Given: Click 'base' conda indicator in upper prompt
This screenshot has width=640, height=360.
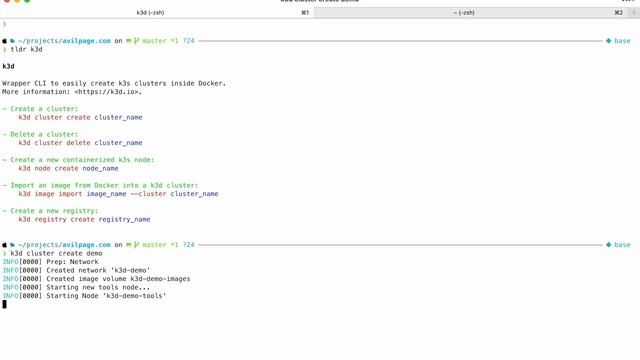Looking at the screenshot, I should tap(622, 41).
